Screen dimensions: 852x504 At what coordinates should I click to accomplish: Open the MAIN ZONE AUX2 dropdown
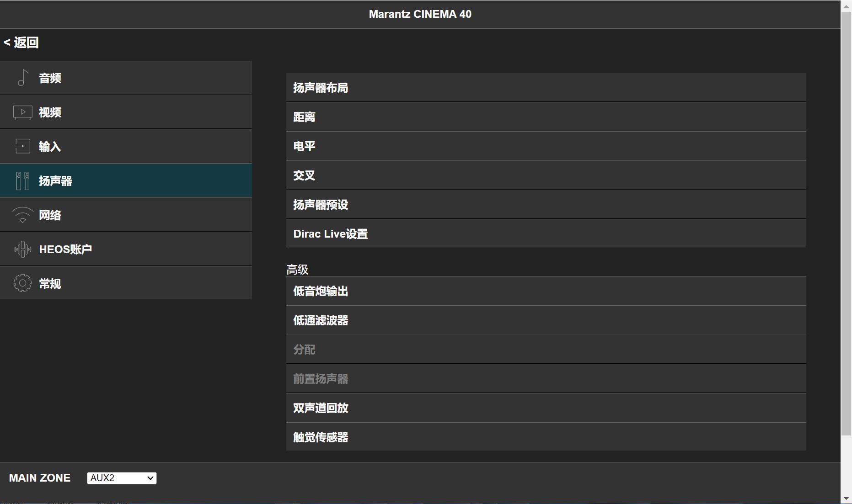pos(121,477)
